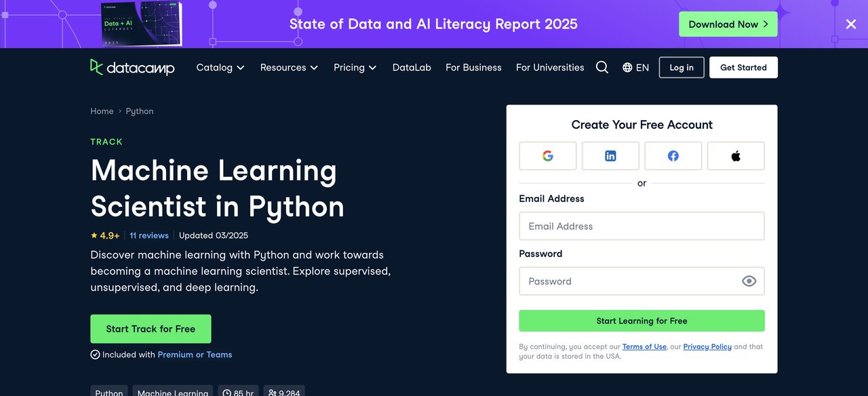Expand the Catalog dropdown menu

pos(220,67)
